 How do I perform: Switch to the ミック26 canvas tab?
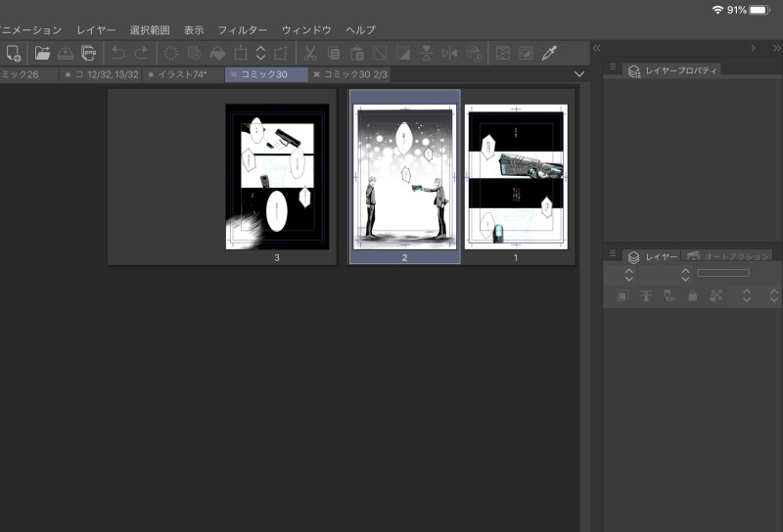point(29,74)
